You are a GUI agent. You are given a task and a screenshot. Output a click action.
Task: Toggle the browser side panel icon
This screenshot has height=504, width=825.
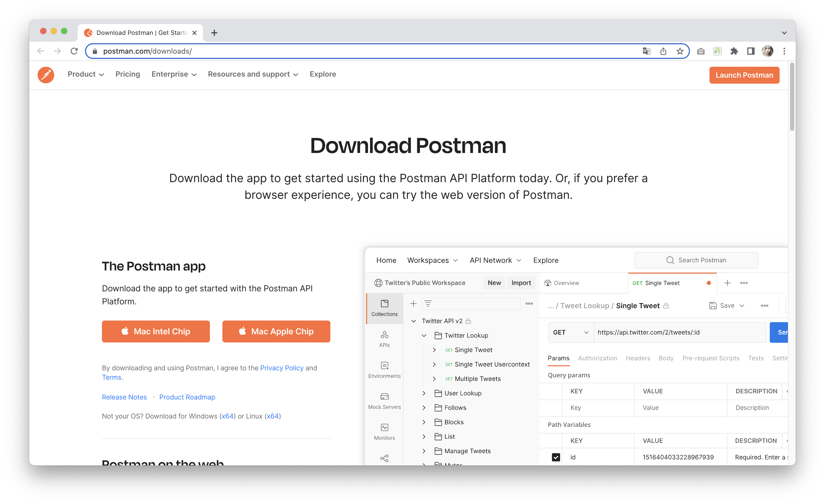[x=751, y=51]
